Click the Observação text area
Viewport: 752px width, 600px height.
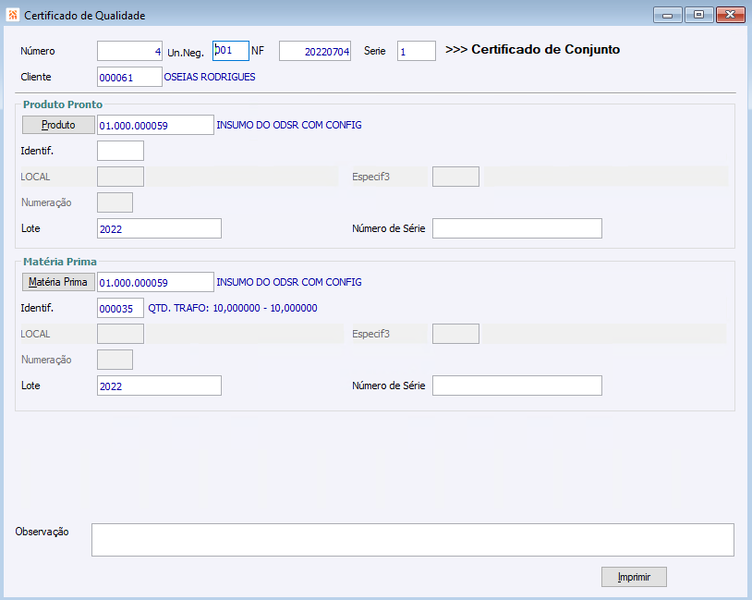pos(412,540)
